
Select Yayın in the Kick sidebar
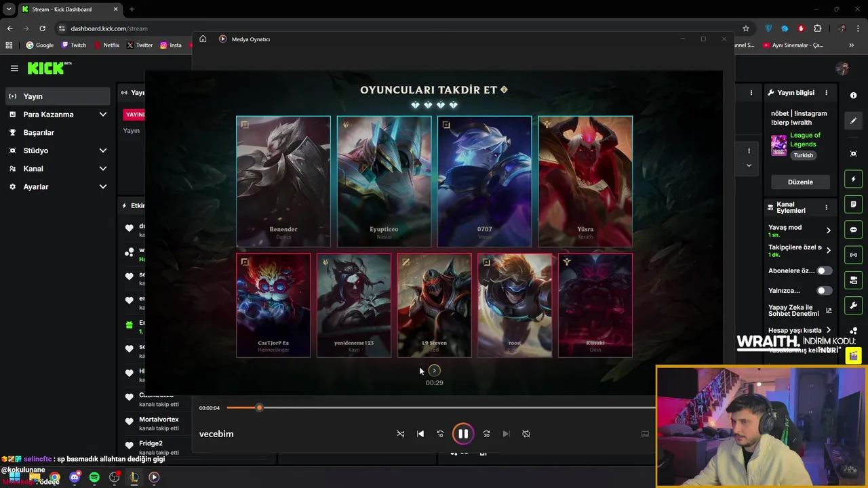click(x=57, y=96)
